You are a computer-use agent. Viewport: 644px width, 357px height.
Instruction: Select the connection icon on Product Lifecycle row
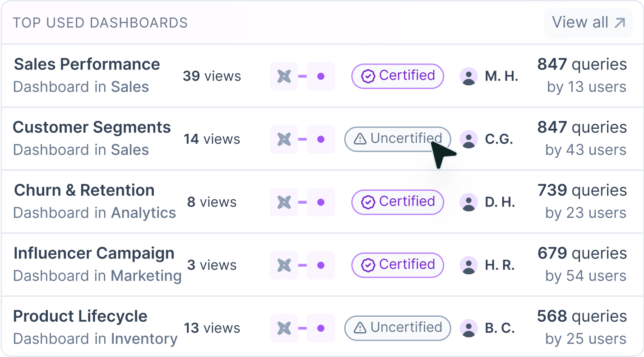284,328
